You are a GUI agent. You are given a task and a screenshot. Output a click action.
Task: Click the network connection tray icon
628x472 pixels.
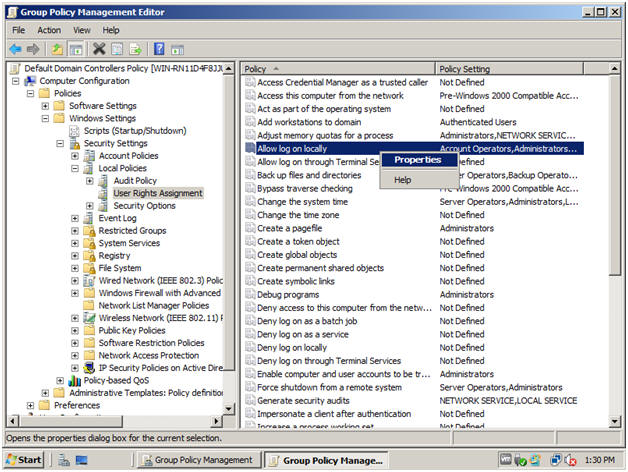(x=556, y=460)
